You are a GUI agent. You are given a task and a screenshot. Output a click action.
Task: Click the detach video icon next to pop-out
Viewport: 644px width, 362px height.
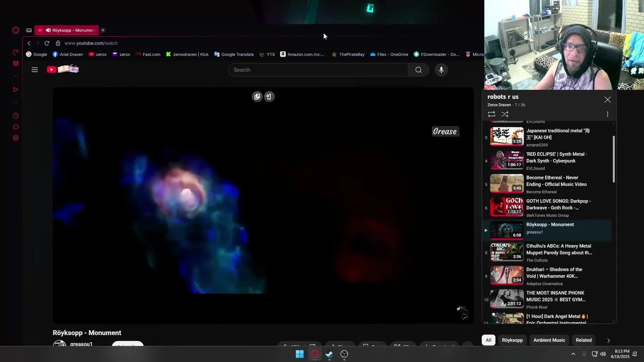point(269,97)
